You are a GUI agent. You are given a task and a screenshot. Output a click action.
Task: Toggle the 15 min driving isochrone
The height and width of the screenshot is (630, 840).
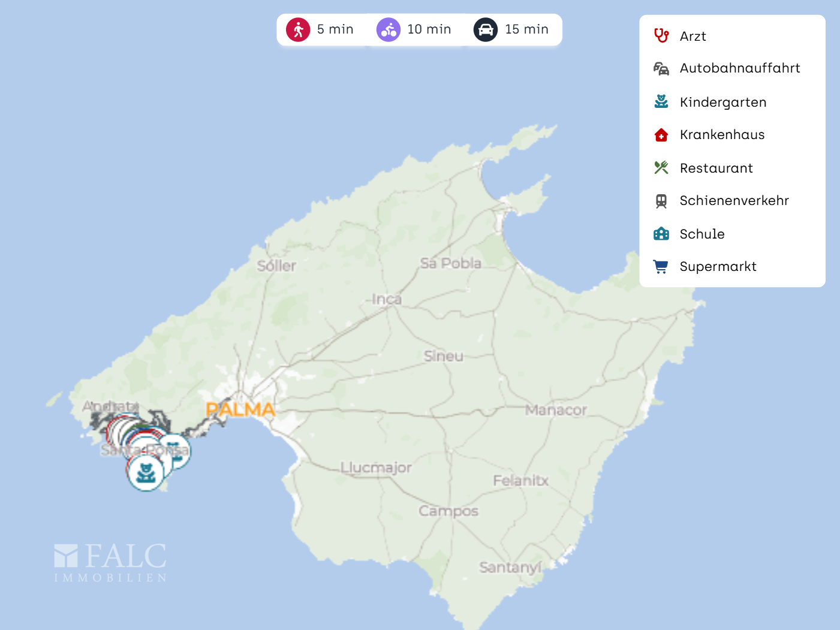coord(511,29)
